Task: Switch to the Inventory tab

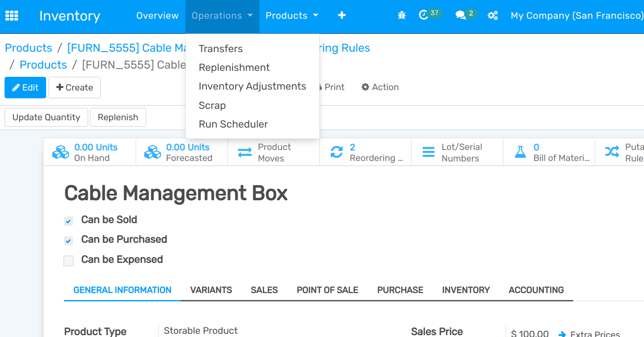Action: pos(465,290)
